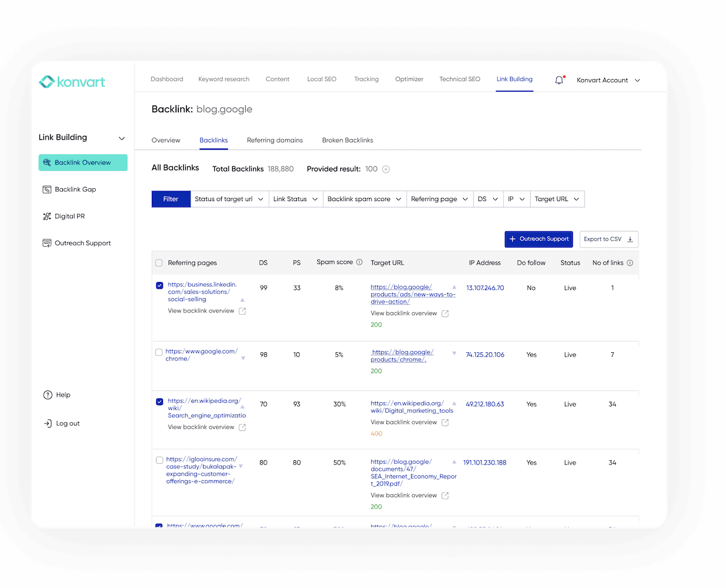The image size is (726, 588).
Task: Open the Optimizer menu item
Action: coord(409,79)
